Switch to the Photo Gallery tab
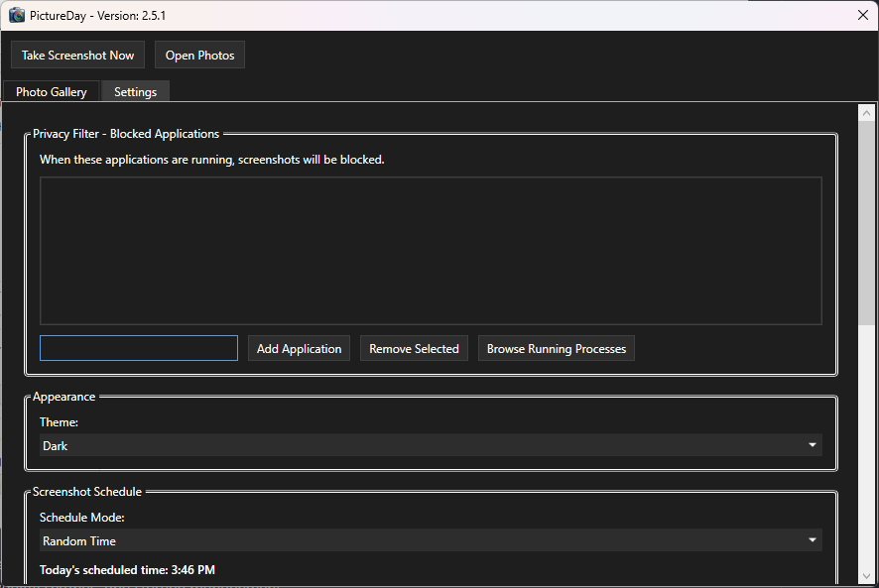 (51, 92)
